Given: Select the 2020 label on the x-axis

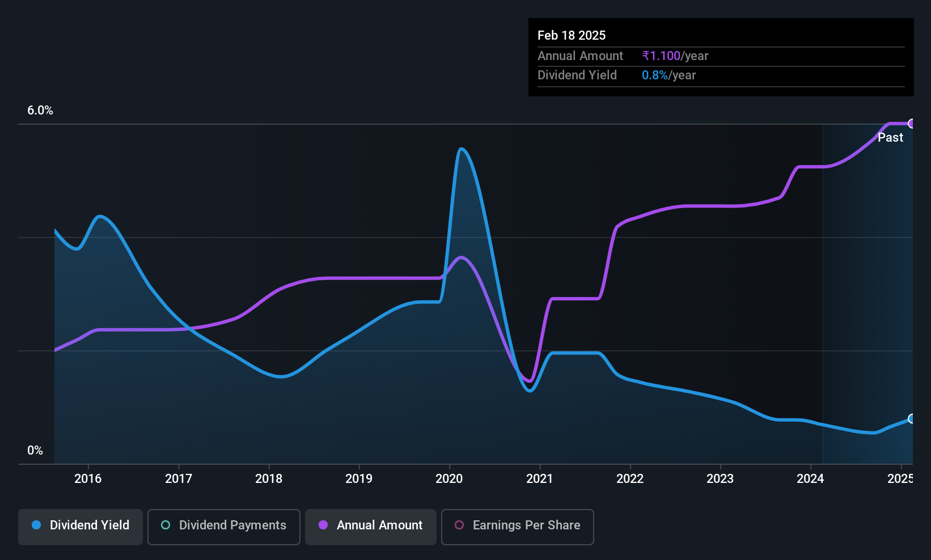Looking at the screenshot, I should [x=449, y=479].
